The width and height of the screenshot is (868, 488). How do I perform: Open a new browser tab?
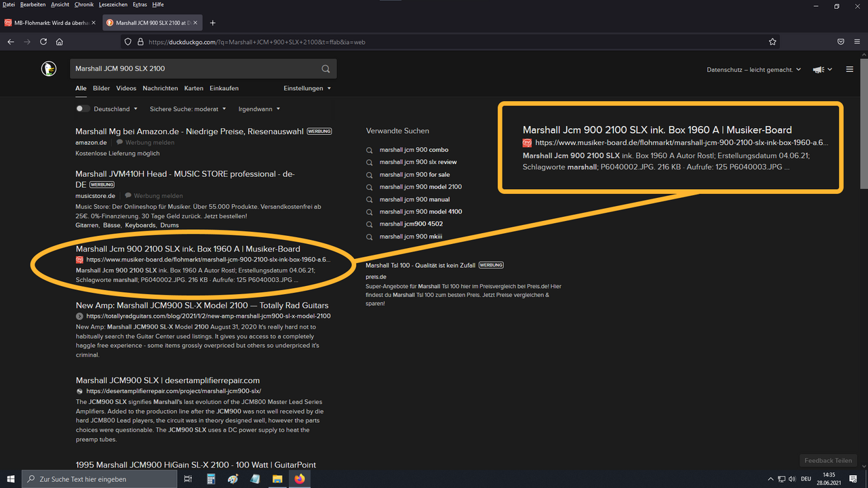pos(212,22)
